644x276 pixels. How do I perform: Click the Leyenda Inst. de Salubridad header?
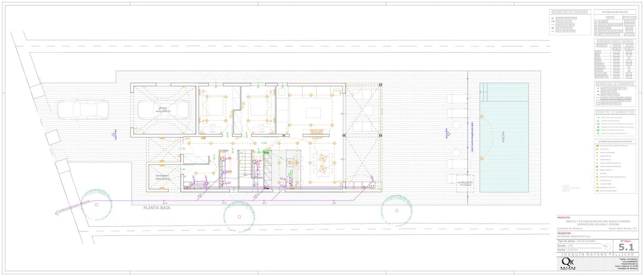(x=614, y=112)
